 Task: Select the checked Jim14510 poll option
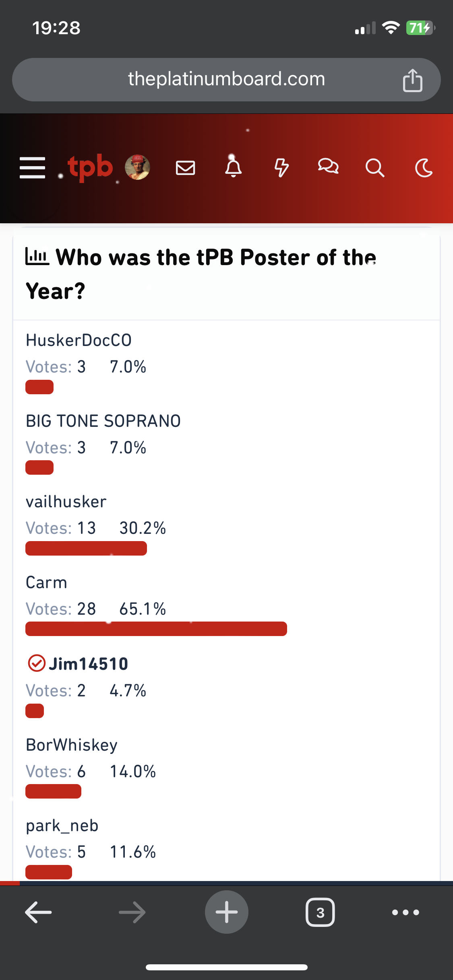point(88,664)
